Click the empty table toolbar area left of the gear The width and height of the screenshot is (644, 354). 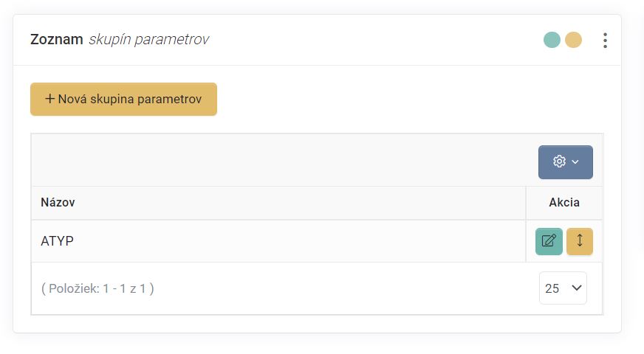pyautogui.click(x=281, y=161)
